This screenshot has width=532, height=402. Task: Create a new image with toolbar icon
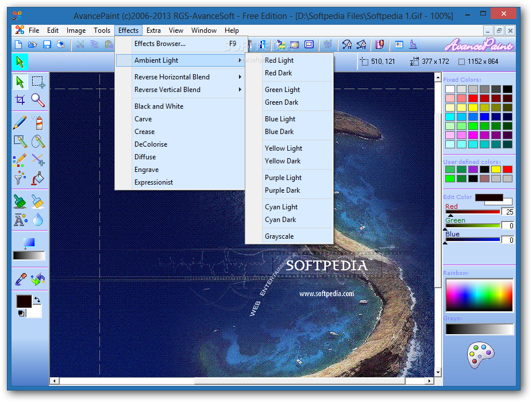[18, 44]
